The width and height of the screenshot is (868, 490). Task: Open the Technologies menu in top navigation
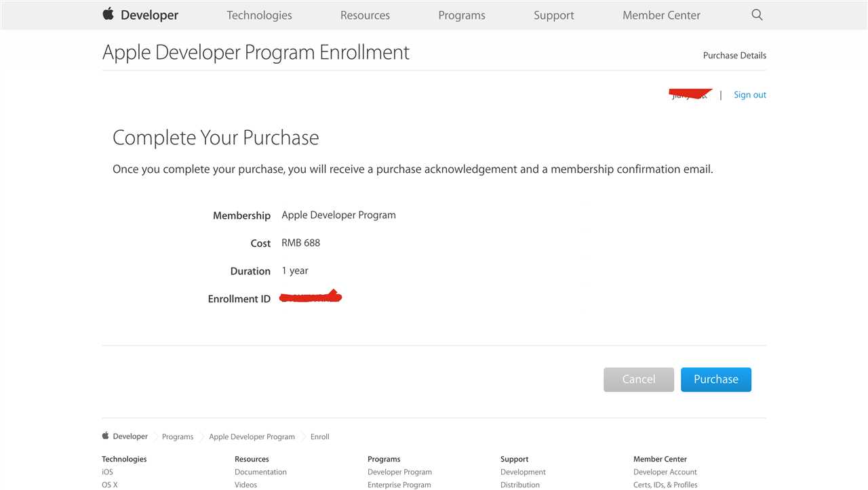point(259,15)
